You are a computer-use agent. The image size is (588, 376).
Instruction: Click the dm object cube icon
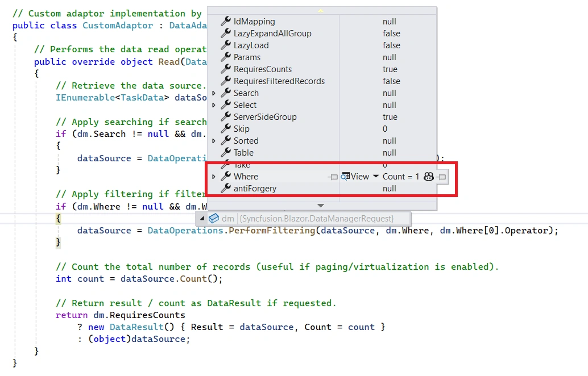point(214,218)
